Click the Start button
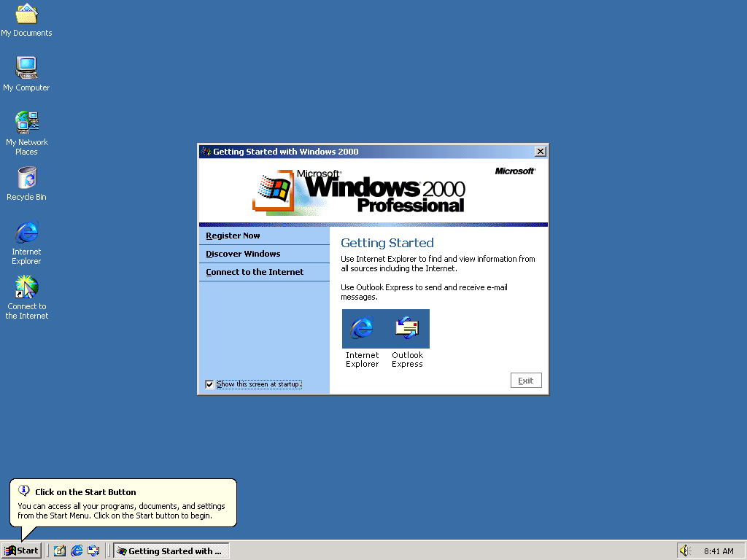The image size is (747, 560). 22,551
